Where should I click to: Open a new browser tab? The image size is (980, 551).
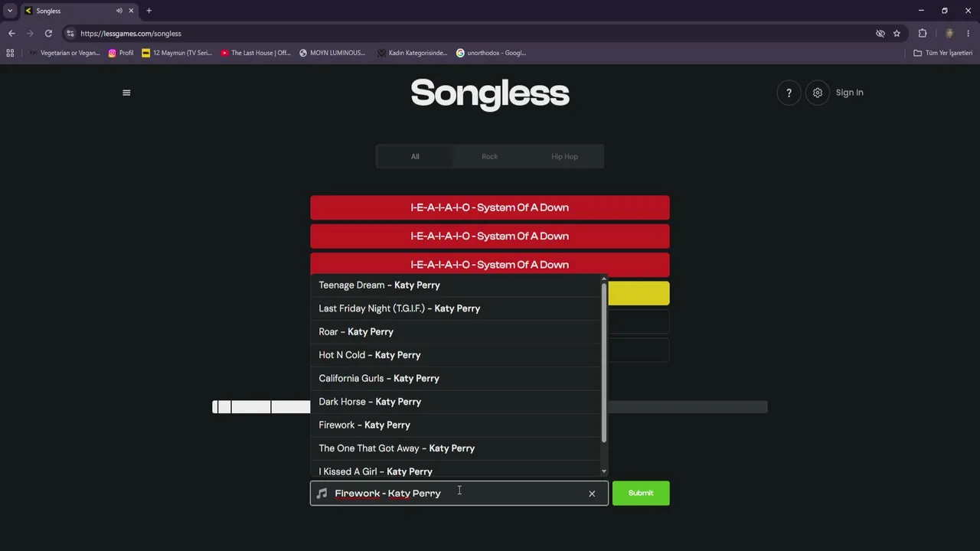coord(149,11)
